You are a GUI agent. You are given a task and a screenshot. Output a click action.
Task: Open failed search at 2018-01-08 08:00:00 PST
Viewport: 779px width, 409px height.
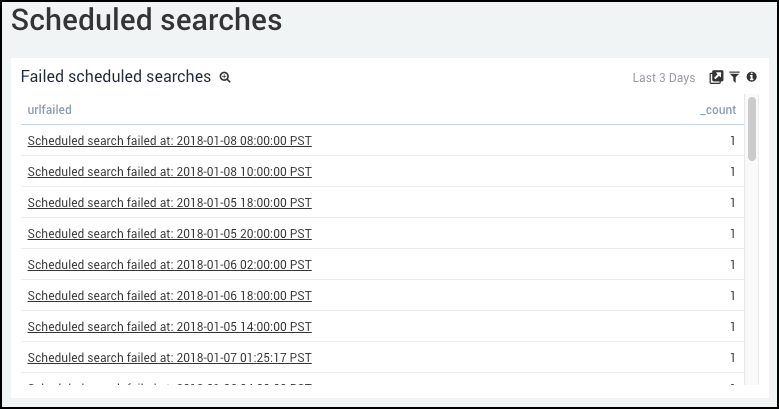click(169, 141)
